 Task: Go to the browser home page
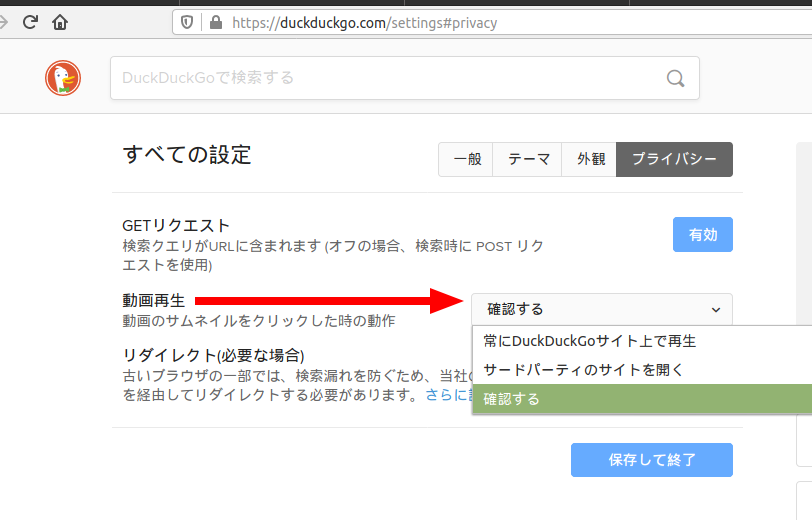pos(60,22)
